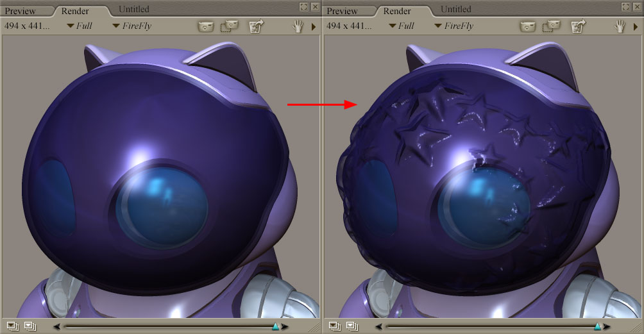This screenshot has width=644, height=334.
Task: Select pan hand tool in smooth-helmet panel
Action: pos(298,27)
